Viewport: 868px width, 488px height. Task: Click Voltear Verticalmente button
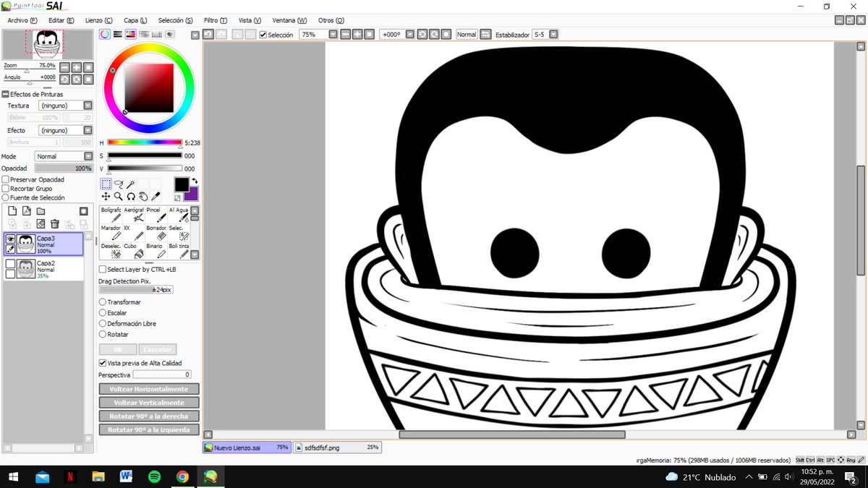[149, 403]
